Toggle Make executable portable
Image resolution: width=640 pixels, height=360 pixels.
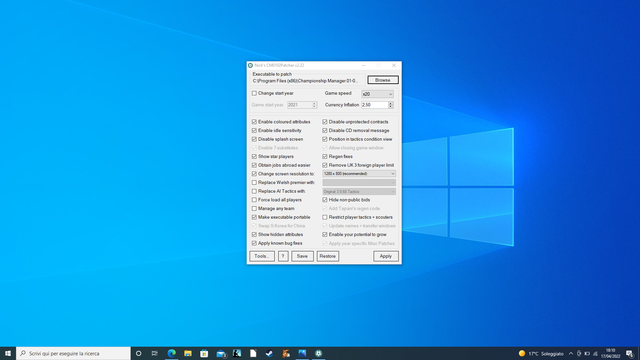tap(254, 217)
